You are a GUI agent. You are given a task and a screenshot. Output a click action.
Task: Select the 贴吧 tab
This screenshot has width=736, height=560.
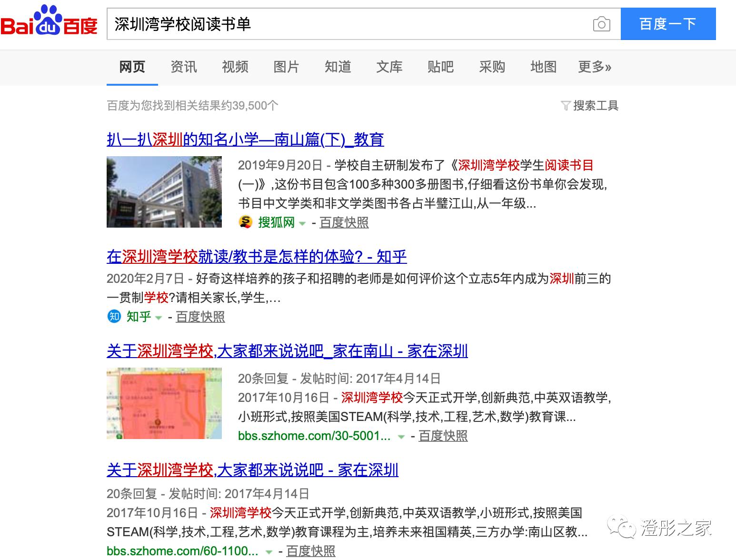tap(440, 67)
